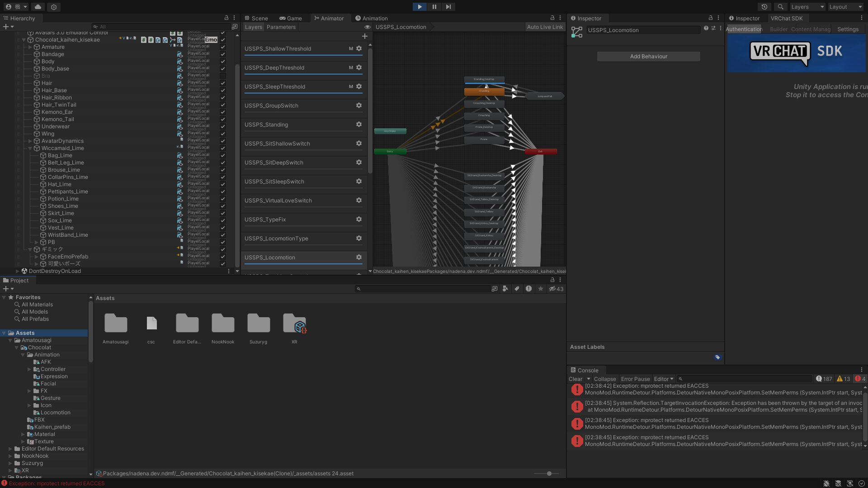The width and height of the screenshot is (868, 488).
Task: Open the Layout dropdown at top right
Action: tap(844, 7)
